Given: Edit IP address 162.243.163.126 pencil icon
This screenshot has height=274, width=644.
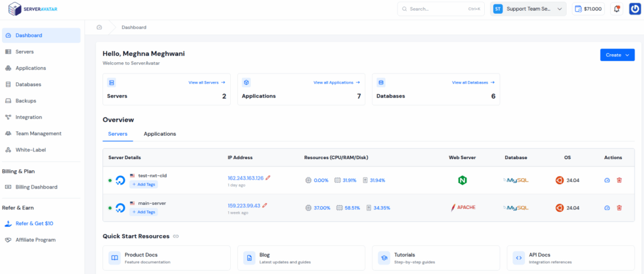Looking at the screenshot, I should [x=268, y=178].
